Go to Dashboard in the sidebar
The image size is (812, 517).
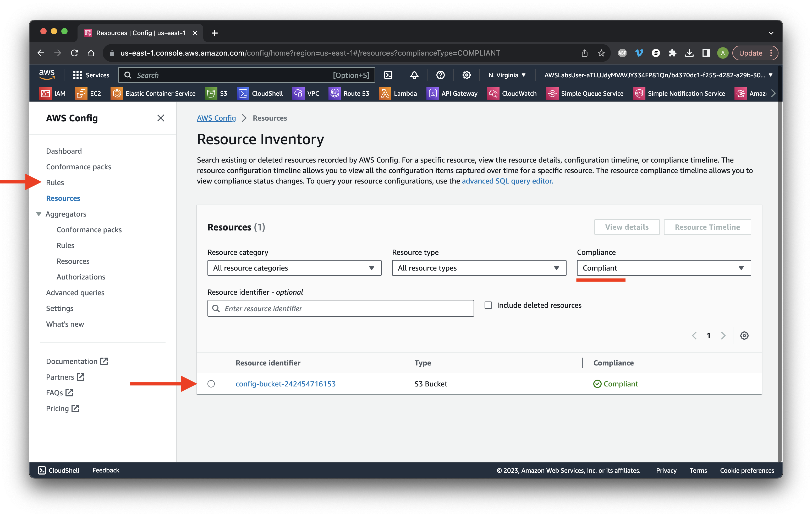click(64, 151)
